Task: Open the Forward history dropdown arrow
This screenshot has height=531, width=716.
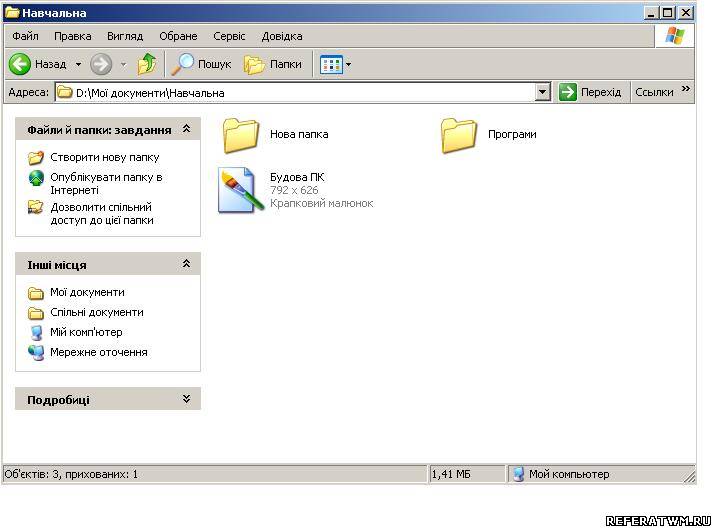Action: [123, 64]
